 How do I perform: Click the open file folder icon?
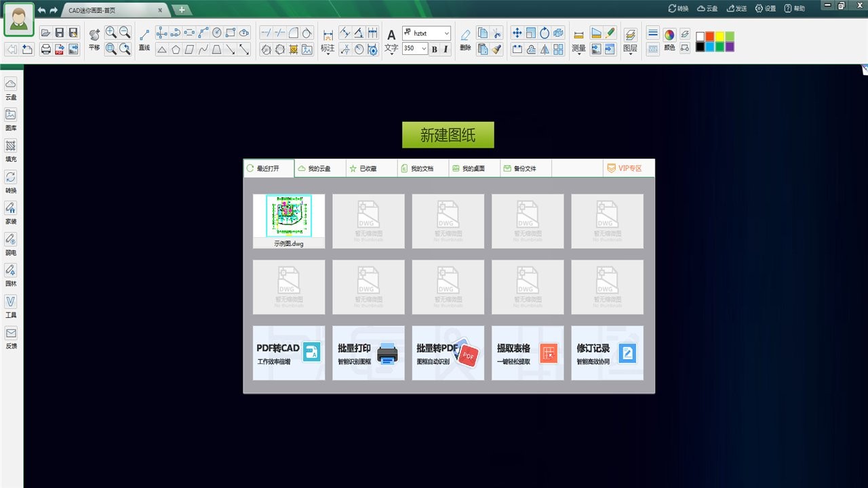click(x=45, y=33)
